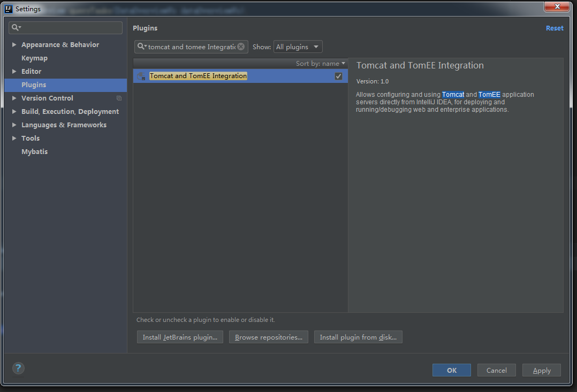Viewport: 577px width, 392px height.
Task: Focus the settings sidebar search field
Action: [x=65, y=28]
